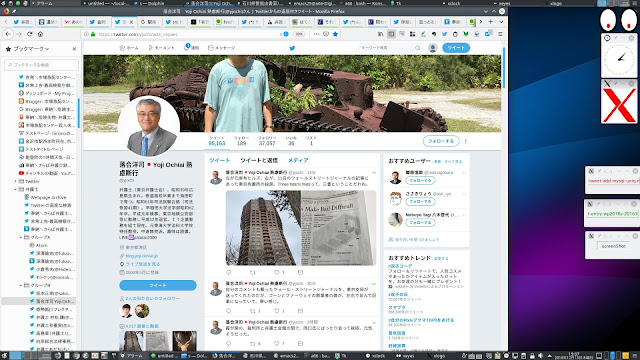Click the bookmark search field in the sidebar
This screenshot has height=360, width=640.
point(41,65)
